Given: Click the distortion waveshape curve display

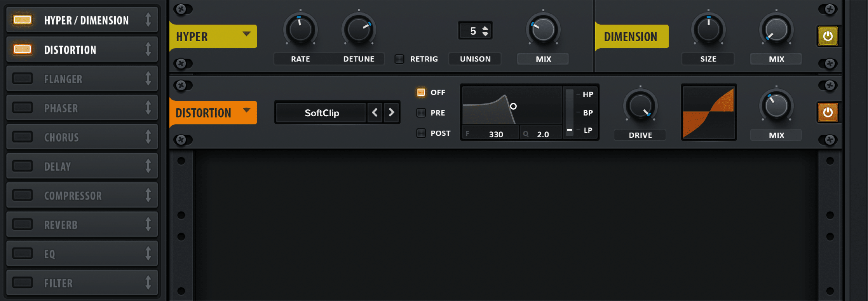Looking at the screenshot, I should 709,112.
